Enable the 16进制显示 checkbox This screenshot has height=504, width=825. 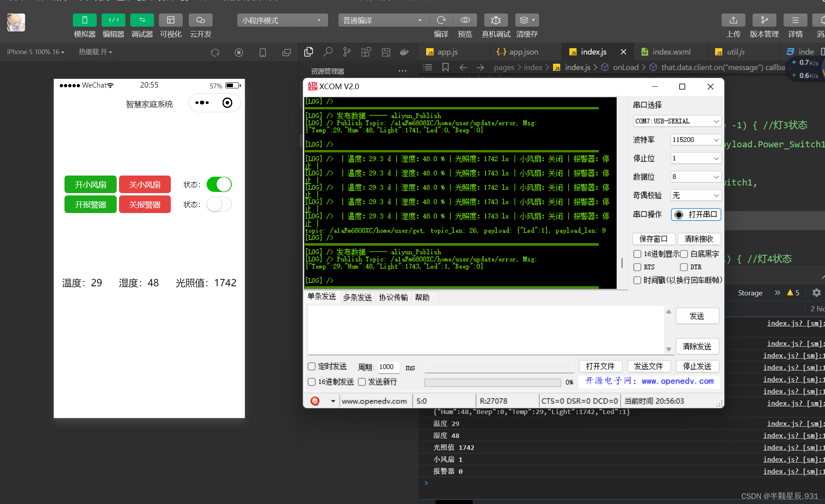click(x=637, y=254)
